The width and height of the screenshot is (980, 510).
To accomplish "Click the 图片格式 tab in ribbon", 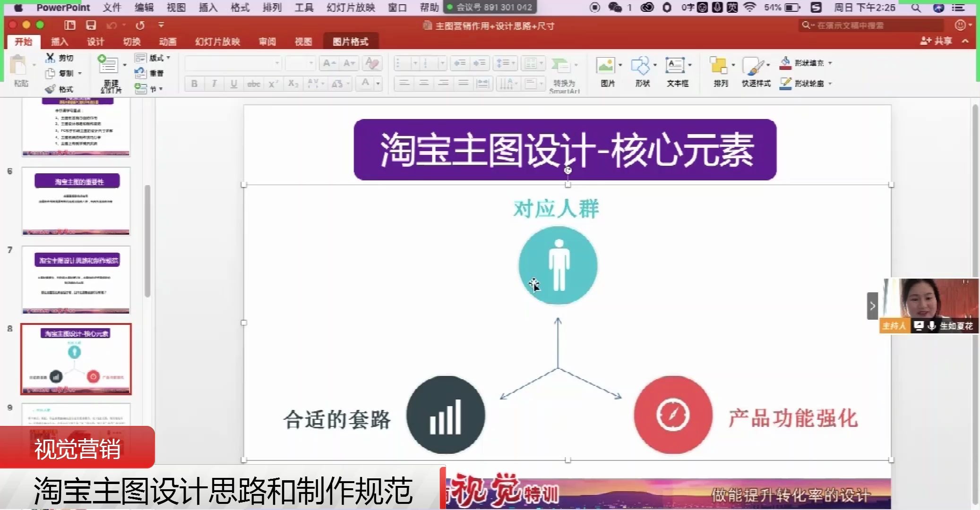I will (x=350, y=42).
